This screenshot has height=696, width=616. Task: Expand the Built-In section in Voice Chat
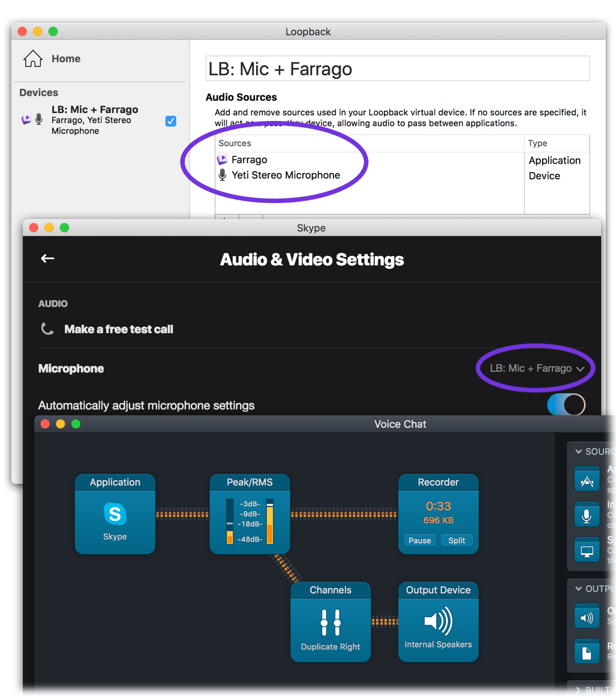578,690
